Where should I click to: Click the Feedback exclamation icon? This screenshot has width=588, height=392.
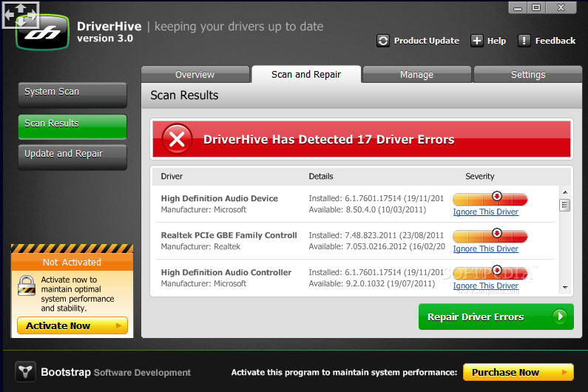(x=524, y=41)
